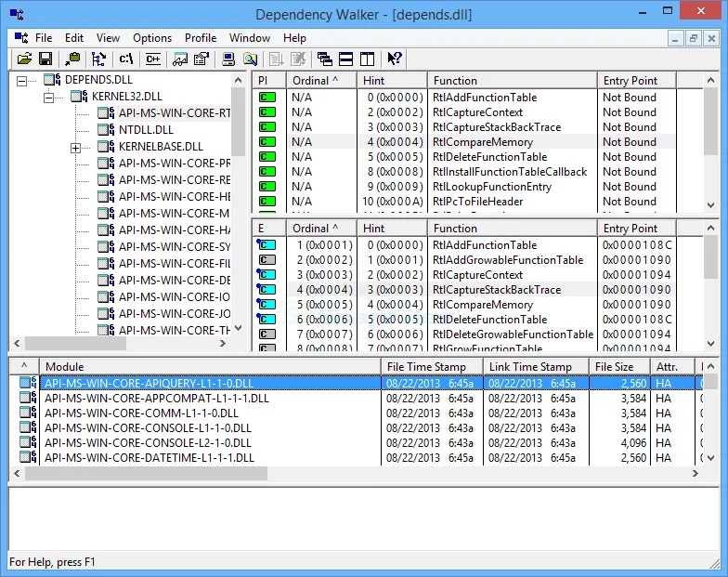The height and width of the screenshot is (577, 728).
Task: Click NTDLL.DLL module icon in tree
Action: [x=106, y=130]
